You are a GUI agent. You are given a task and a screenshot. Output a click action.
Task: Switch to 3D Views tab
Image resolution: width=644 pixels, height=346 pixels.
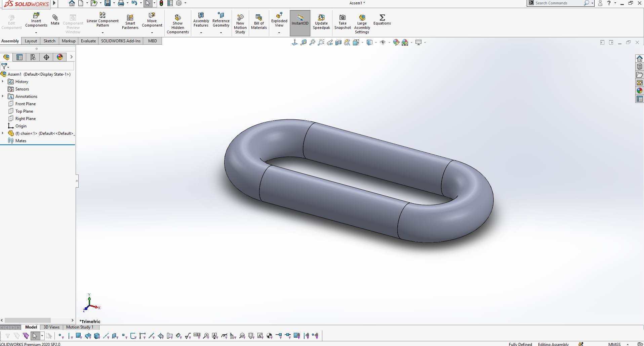51,327
